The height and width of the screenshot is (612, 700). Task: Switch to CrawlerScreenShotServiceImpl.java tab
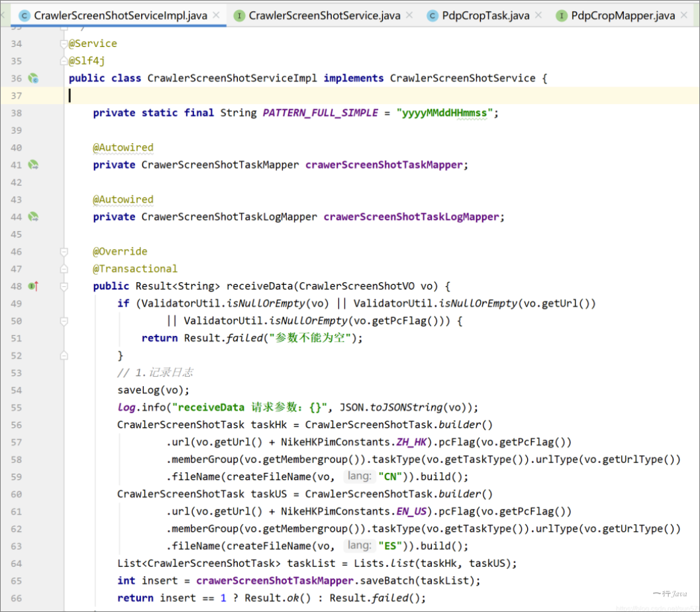121,16
